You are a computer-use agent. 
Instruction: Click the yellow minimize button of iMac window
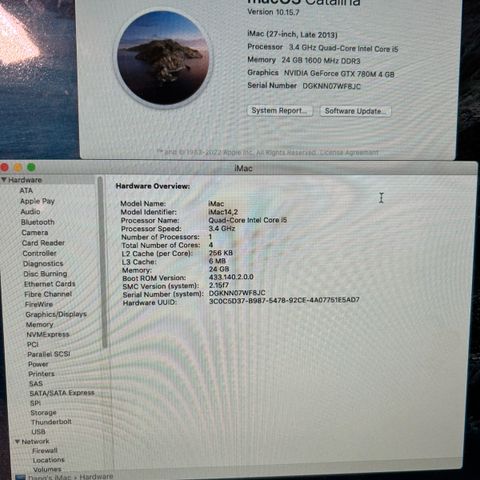18,167
